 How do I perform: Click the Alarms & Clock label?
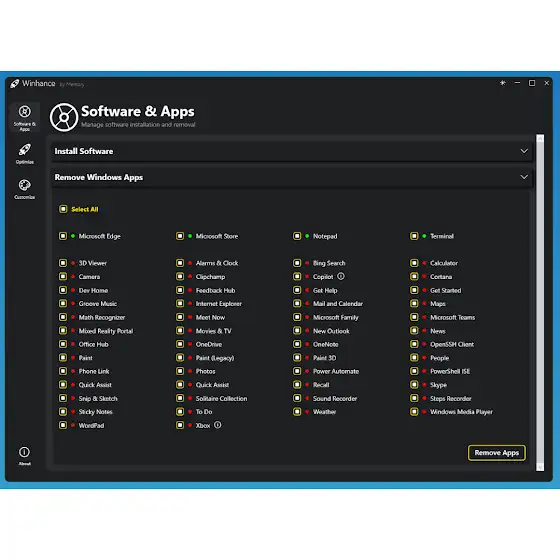tap(217, 263)
